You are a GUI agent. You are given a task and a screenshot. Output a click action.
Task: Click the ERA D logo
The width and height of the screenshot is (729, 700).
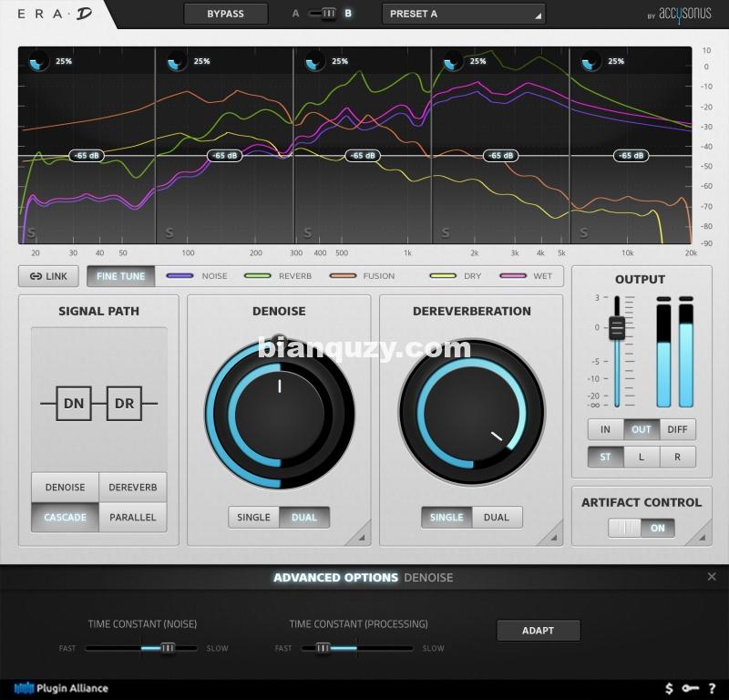point(55,14)
